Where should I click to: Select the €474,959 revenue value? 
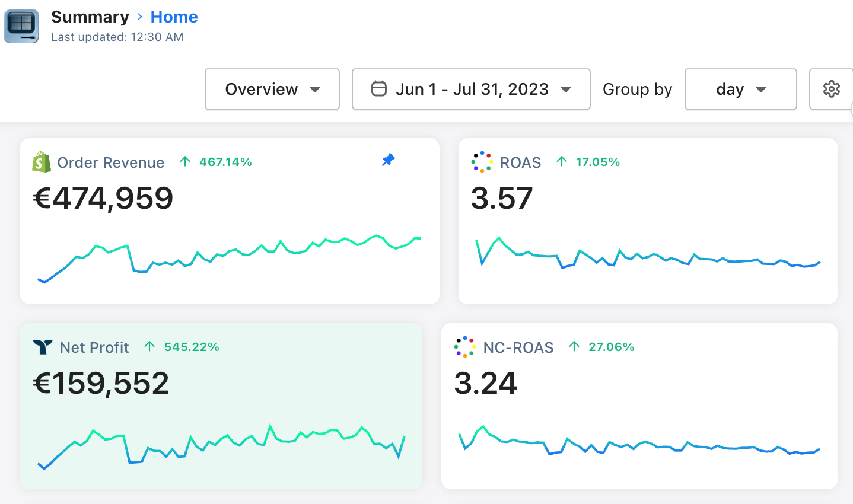[103, 198]
